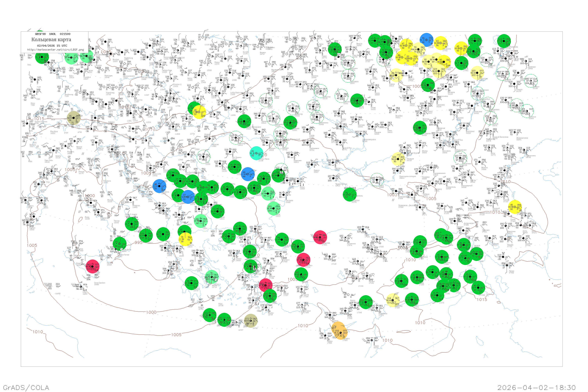Click the Paphos 17600 station plot
The height and width of the screenshot is (392, 588).
point(325,336)
